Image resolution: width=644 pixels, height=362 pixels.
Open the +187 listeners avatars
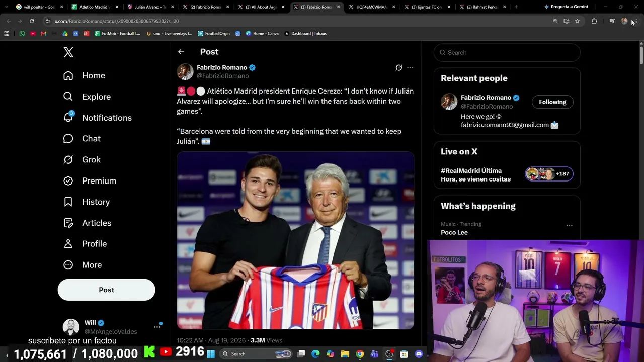[548, 174]
